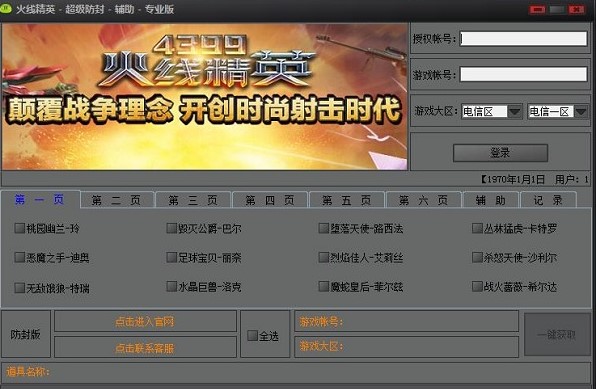596x389 pixels.
Task: Tick the 水晶巨兽-洛克 checkbox
Action: point(172,286)
